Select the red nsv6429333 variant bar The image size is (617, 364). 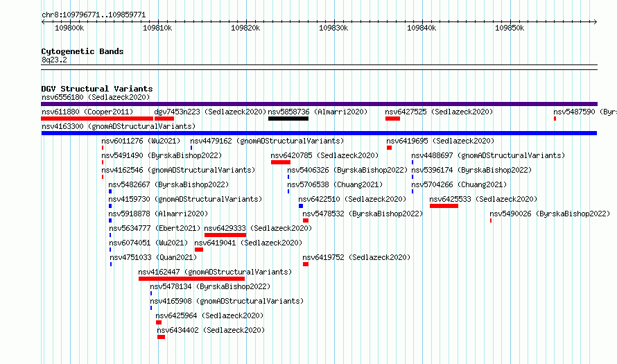(x=225, y=235)
